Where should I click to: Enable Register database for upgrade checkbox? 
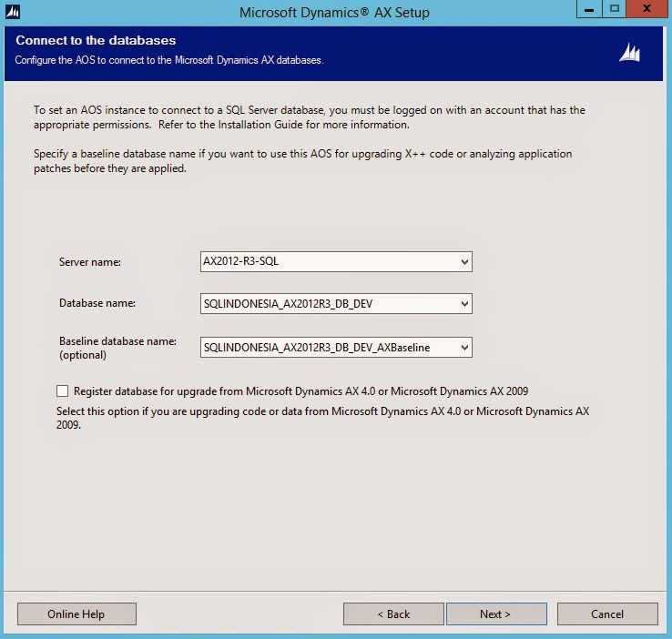(62, 390)
